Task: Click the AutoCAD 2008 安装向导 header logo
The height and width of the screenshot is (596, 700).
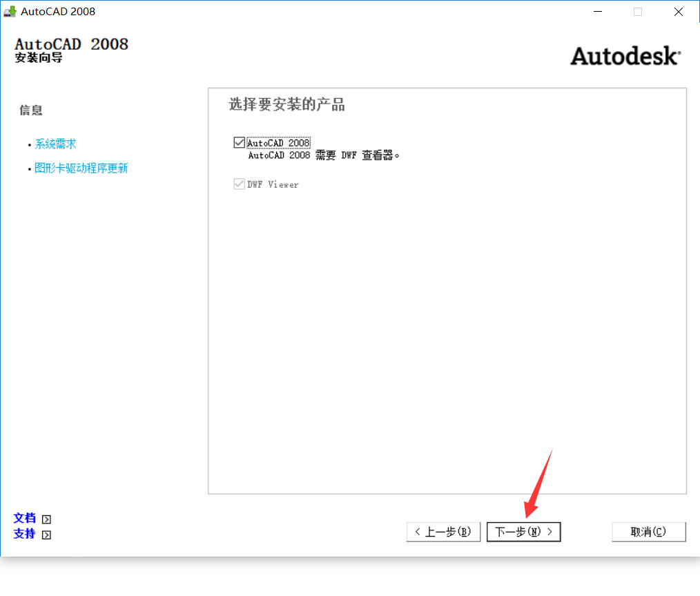Action: pos(71,50)
